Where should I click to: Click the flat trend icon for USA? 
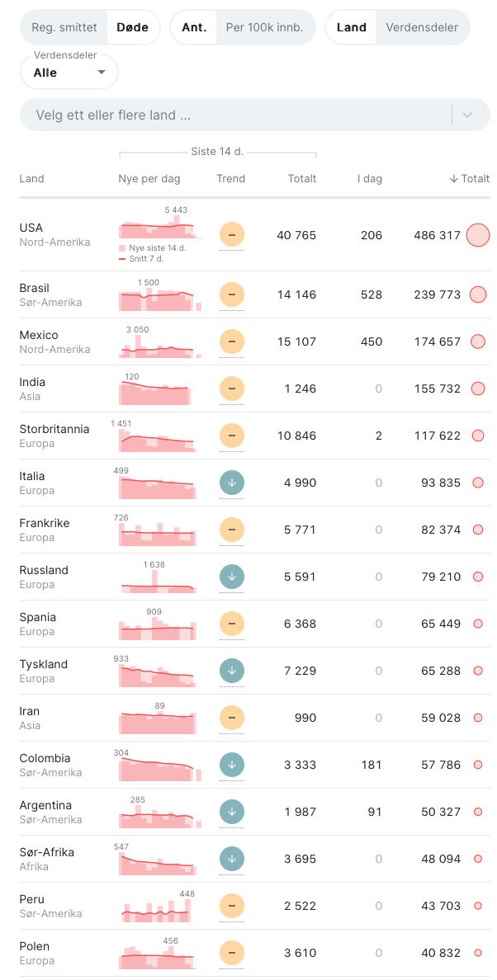point(232,235)
